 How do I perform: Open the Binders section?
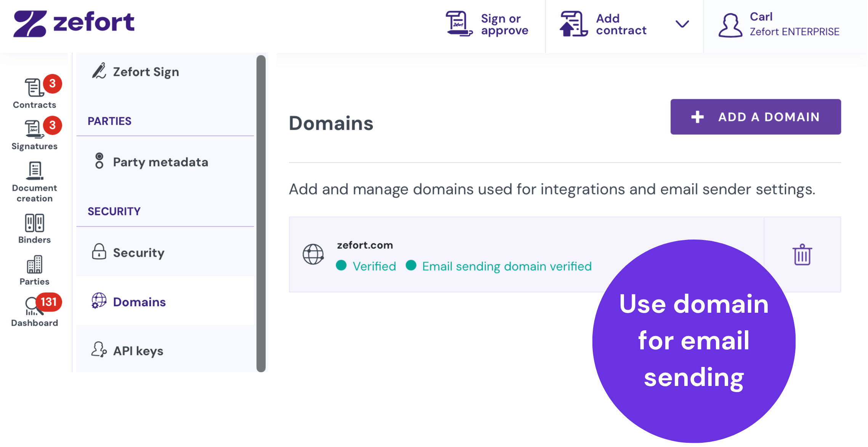pyautogui.click(x=35, y=229)
